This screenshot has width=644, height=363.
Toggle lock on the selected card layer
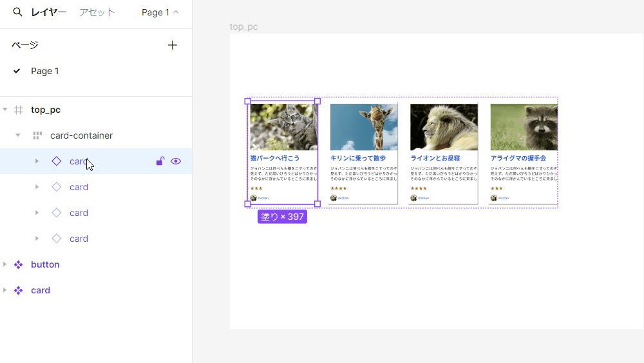click(160, 161)
